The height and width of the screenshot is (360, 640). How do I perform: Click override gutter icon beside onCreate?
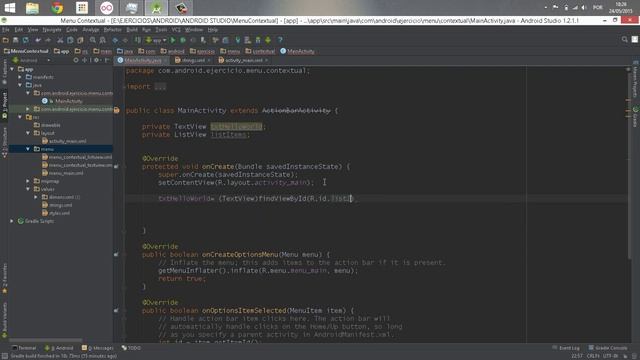point(116,167)
